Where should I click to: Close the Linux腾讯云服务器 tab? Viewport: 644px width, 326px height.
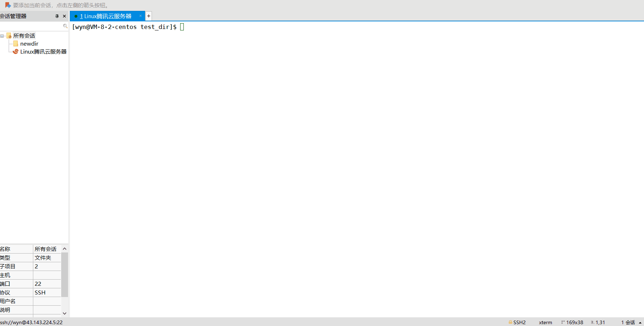coord(140,16)
